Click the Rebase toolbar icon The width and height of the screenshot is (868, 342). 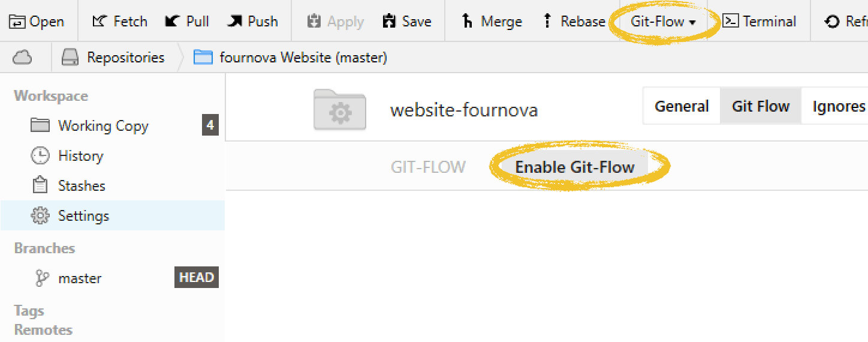click(547, 22)
